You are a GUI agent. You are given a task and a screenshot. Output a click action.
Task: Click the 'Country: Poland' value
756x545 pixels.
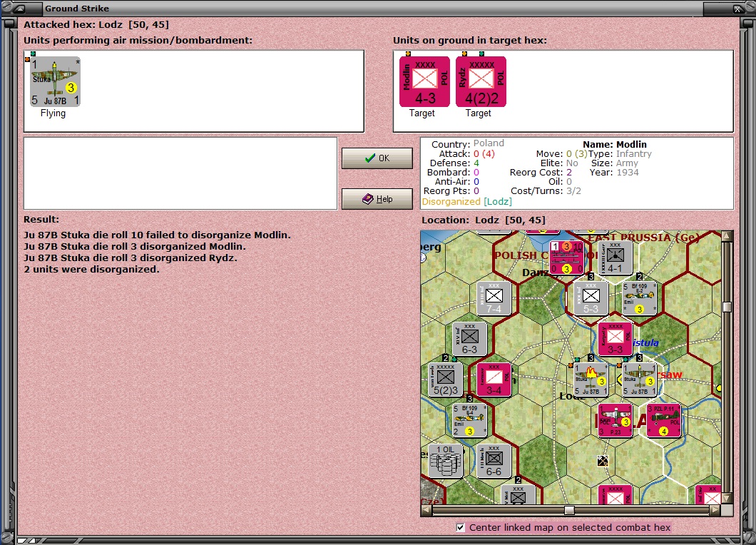(468, 143)
